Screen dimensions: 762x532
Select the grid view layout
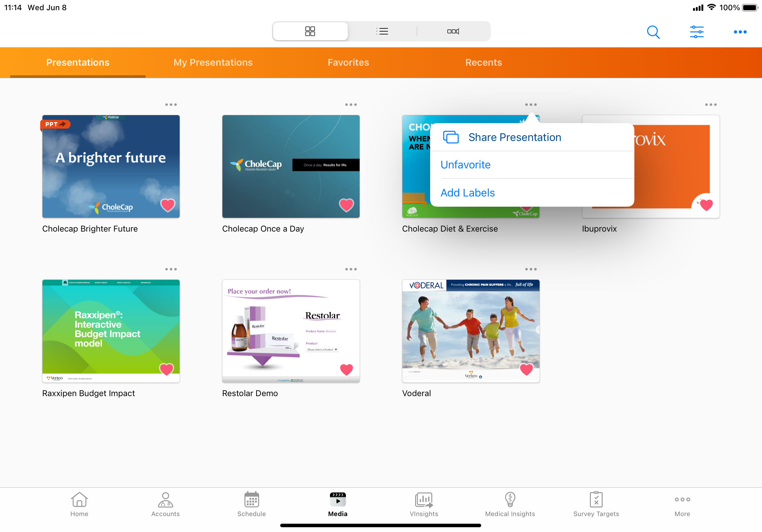pyautogui.click(x=310, y=31)
